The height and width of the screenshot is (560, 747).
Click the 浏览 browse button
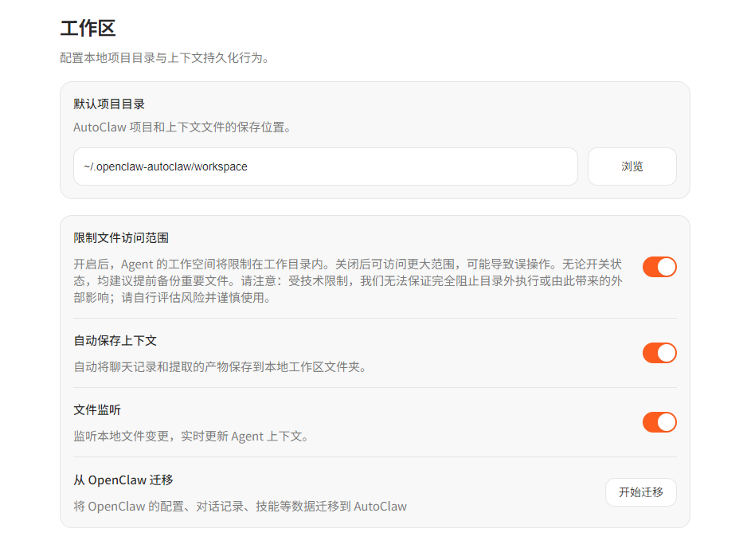tap(632, 166)
